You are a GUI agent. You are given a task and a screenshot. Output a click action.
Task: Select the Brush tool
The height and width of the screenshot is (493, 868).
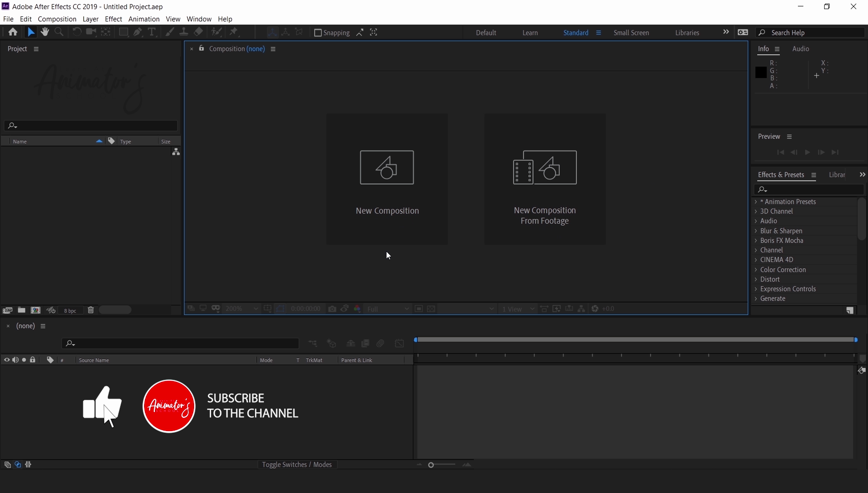[x=170, y=32]
